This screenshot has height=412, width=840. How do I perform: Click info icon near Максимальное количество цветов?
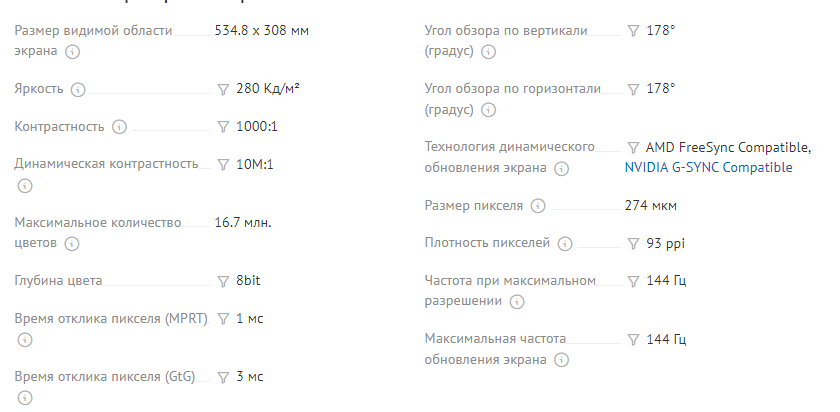click(x=71, y=243)
